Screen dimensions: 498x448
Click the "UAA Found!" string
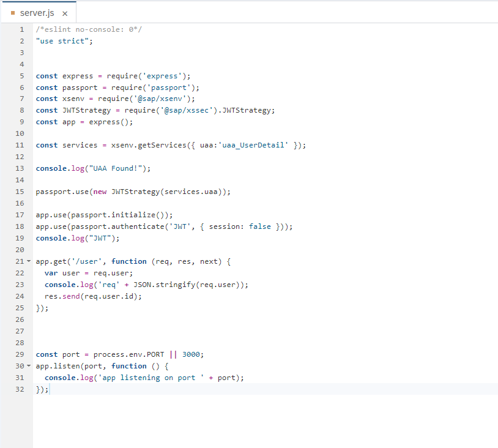click(115, 168)
